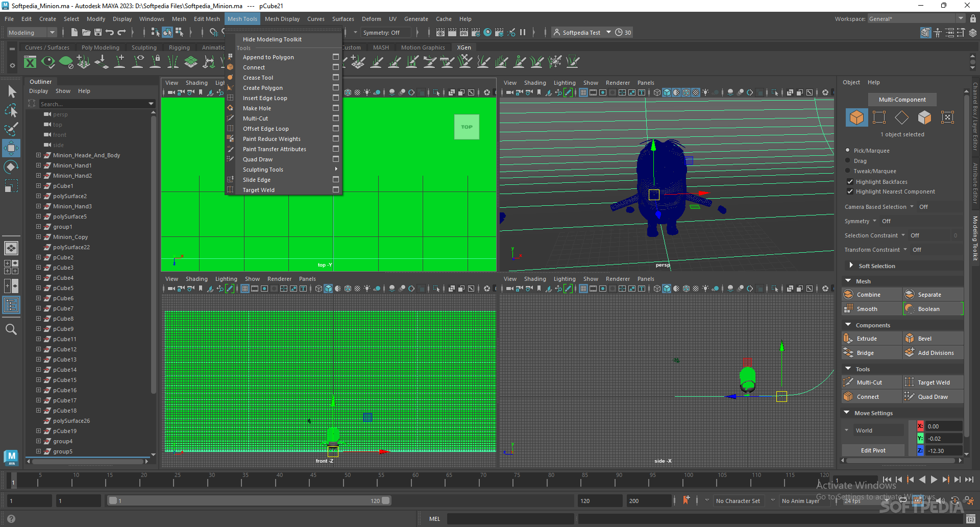Open Workspace General dropdown
Viewport: 980px width, 527px height.
click(916, 19)
